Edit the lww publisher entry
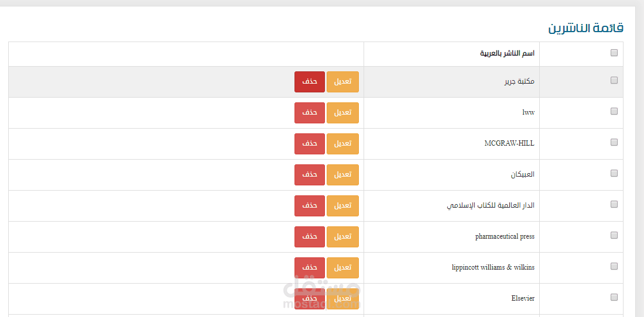 click(x=342, y=113)
